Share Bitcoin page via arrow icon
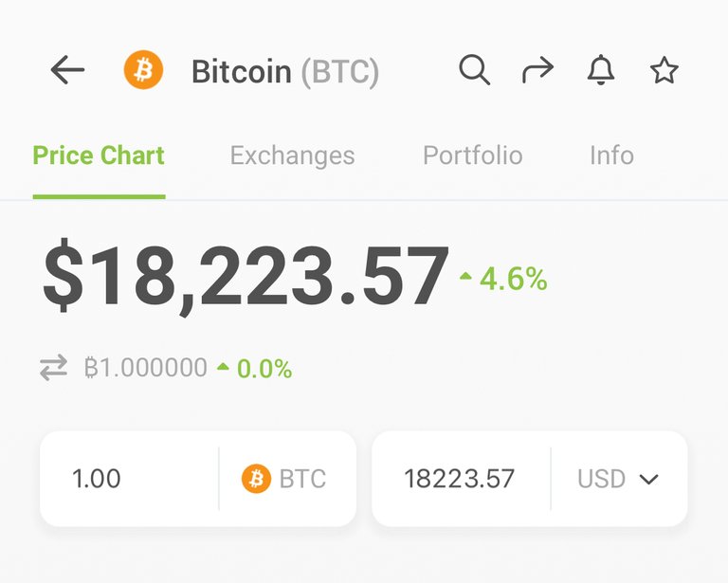 537,70
